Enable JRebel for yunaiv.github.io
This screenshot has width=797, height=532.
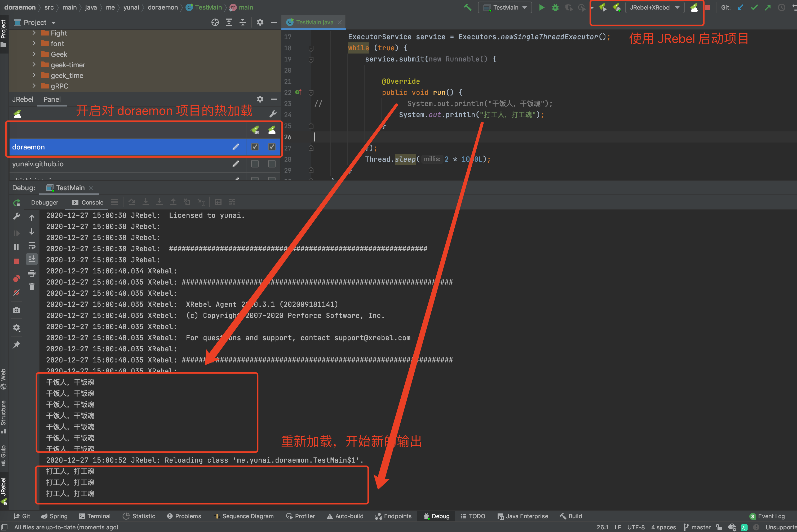(254, 164)
